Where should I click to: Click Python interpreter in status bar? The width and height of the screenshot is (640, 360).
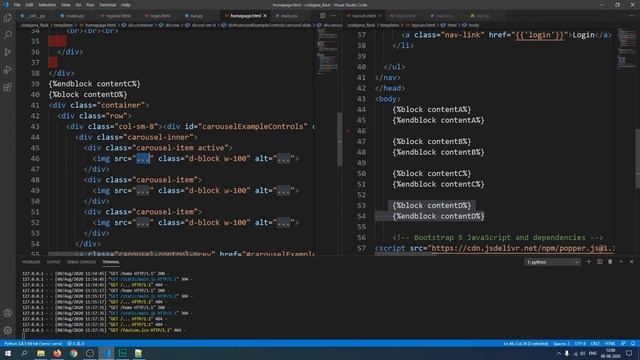[33, 344]
